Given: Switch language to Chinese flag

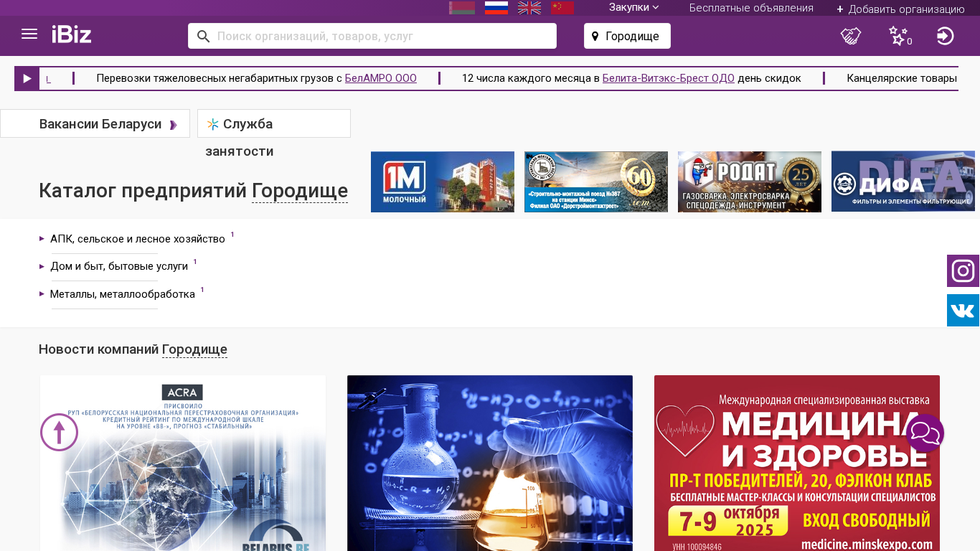Looking at the screenshot, I should point(562,8).
